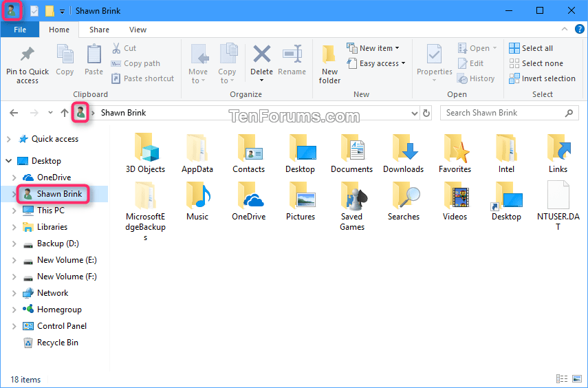588x388 pixels.
Task: Click the Select all command
Action: pyautogui.click(x=531, y=48)
